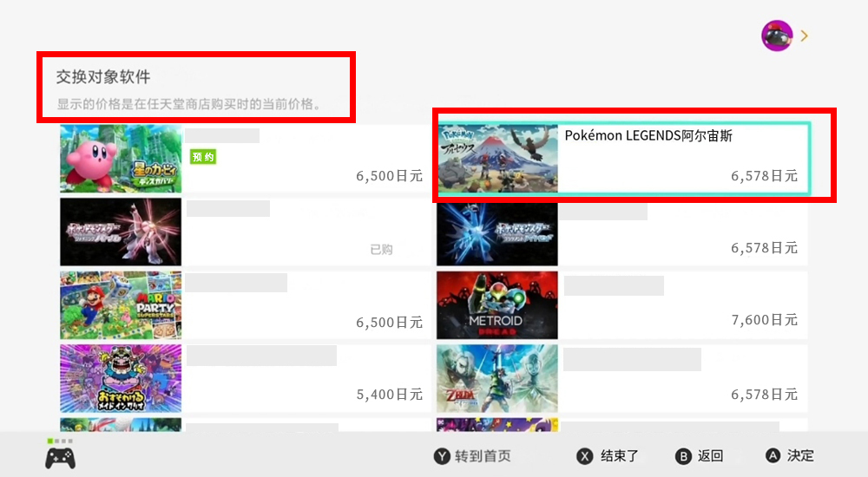Open the Mario Party Superstars thumbnail
Image resolution: width=868 pixels, height=477 pixels.
click(x=121, y=305)
